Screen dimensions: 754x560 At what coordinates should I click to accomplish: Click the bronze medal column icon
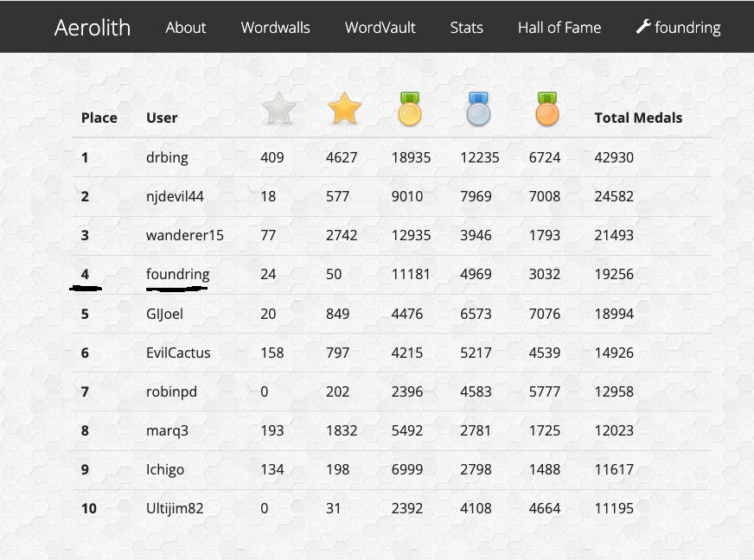click(547, 109)
